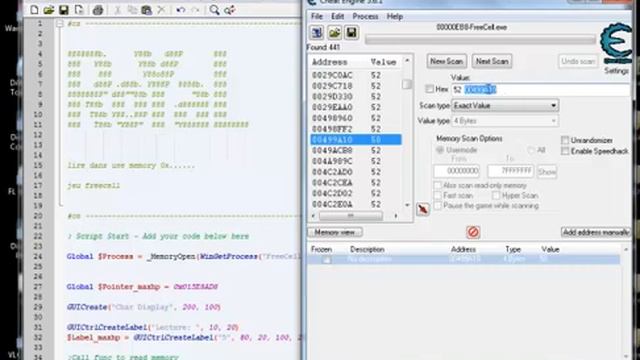Click the Cut scissors icon in editor toolbar
640x360 pixels.
118,10
